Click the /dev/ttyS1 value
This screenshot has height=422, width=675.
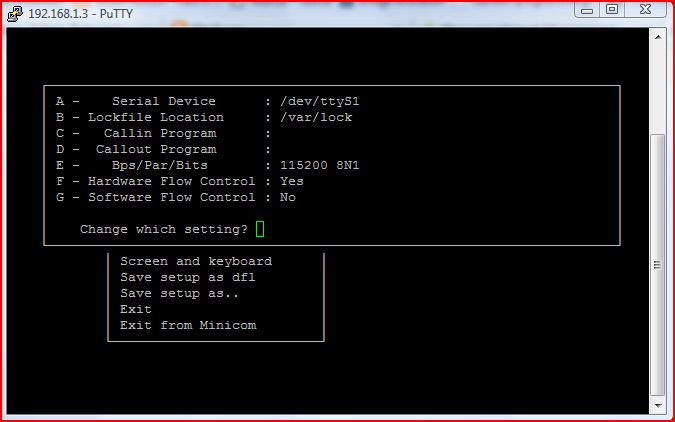coord(319,101)
